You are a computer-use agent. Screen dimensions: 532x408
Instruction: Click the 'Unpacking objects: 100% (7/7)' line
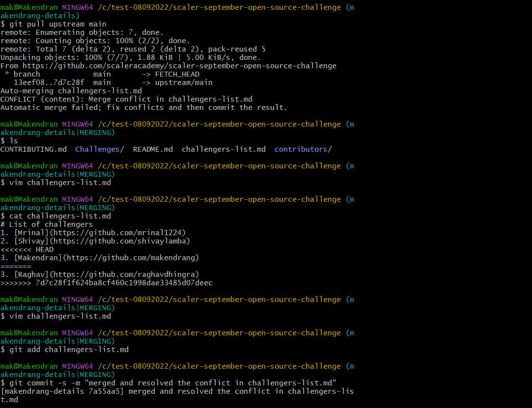point(131,57)
